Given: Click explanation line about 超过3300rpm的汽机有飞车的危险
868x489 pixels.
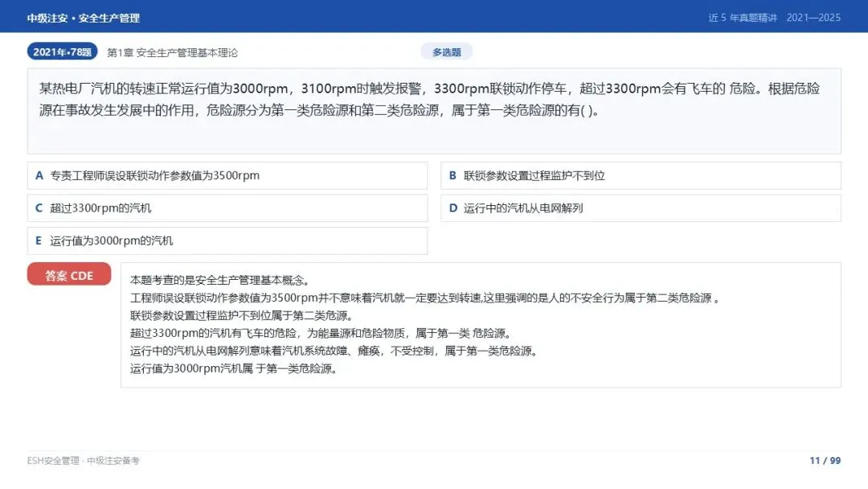Looking at the screenshot, I should tap(321, 334).
